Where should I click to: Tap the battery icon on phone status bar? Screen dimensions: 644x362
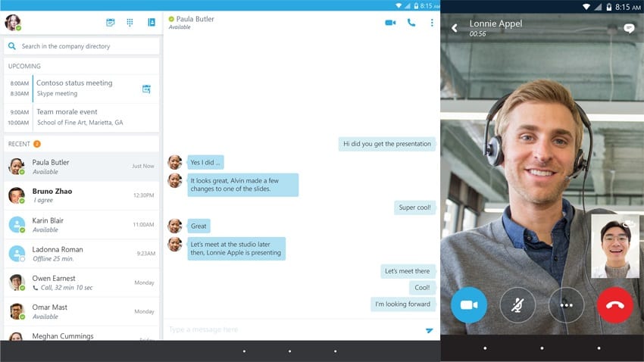point(608,7)
